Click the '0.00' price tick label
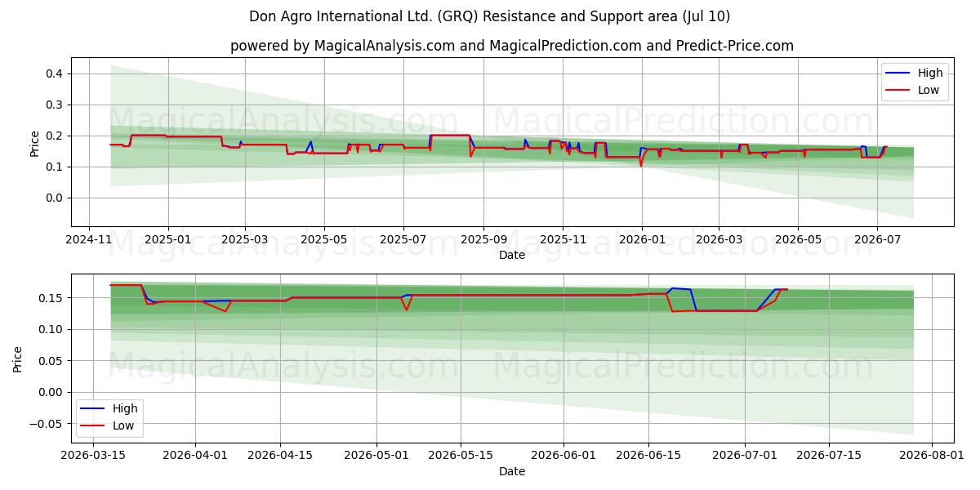 pos(51,392)
